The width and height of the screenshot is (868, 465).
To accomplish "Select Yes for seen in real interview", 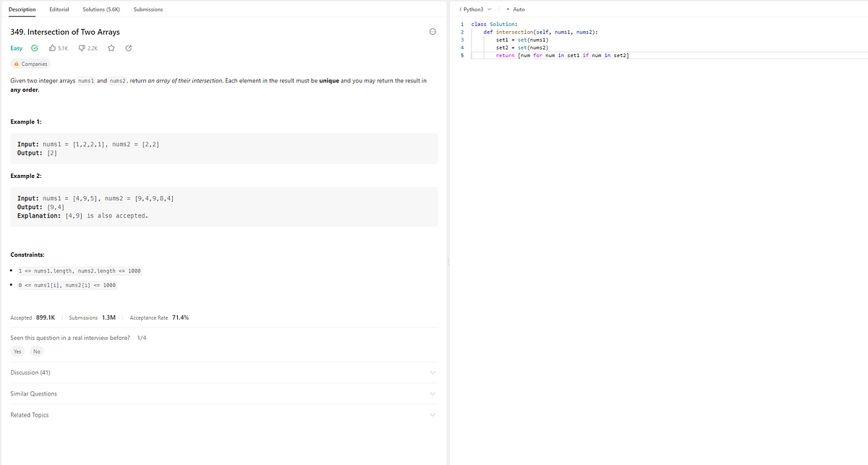I will click(17, 351).
